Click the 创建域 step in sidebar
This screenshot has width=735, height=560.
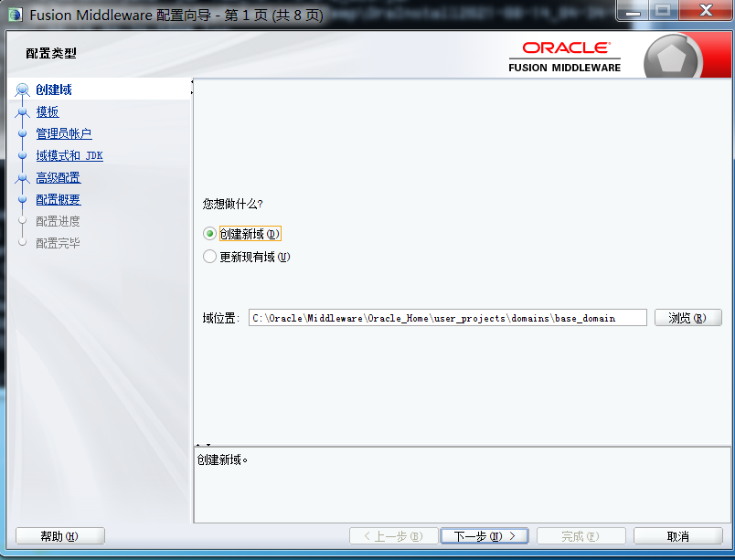[54, 90]
